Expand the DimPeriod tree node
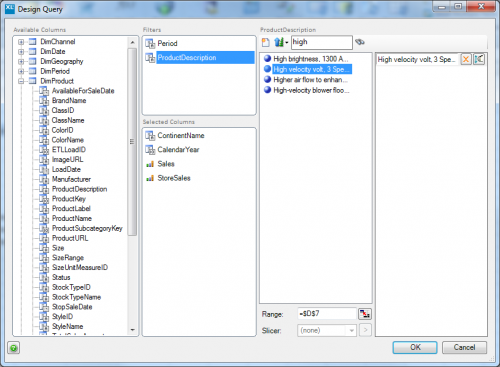 coord(21,71)
